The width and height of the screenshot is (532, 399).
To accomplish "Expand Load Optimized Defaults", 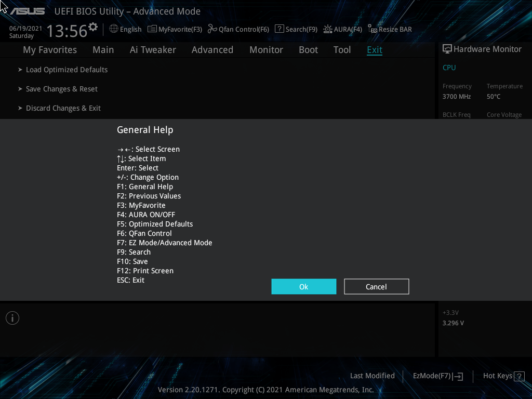I will coord(66,69).
